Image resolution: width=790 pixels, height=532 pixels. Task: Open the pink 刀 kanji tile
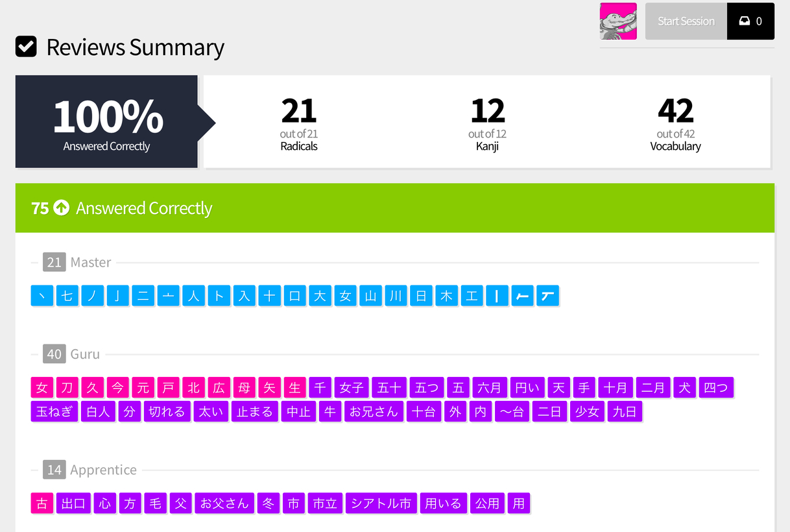tap(67, 388)
